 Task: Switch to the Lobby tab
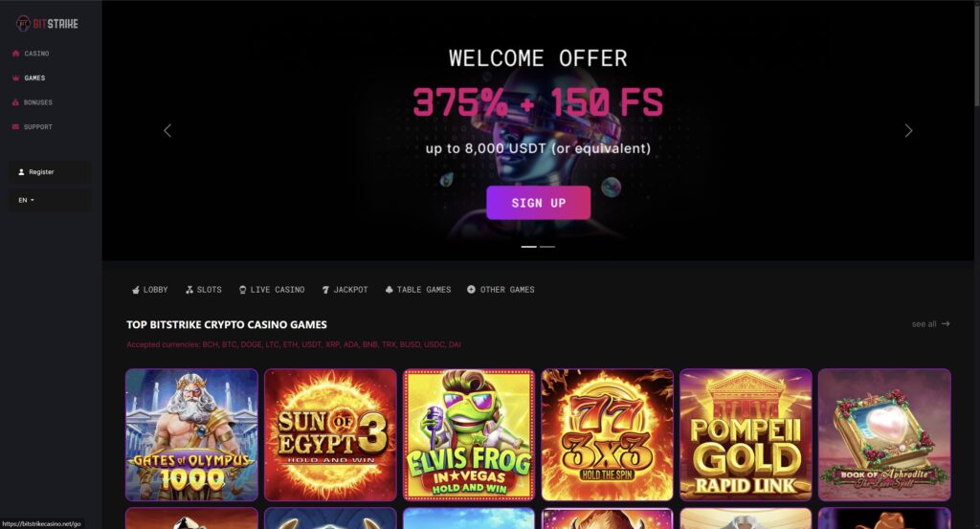[x=150, y=290]
